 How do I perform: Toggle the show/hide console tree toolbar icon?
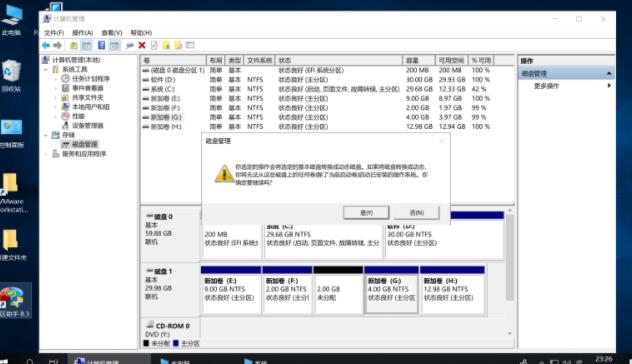click(x=86, y=46)
